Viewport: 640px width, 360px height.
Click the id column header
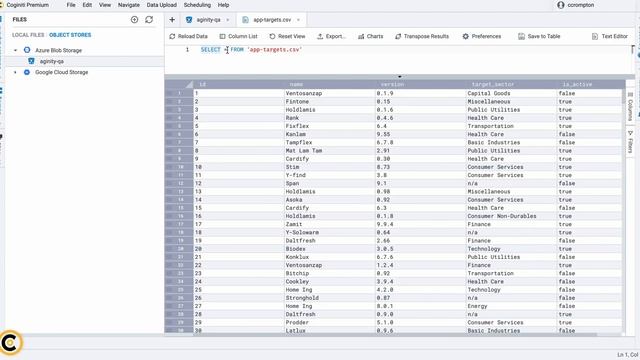click(x=239, y=84)
